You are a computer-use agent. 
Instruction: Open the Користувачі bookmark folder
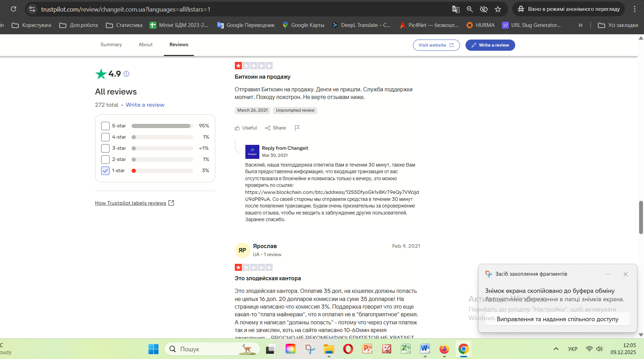pos(31,25)
